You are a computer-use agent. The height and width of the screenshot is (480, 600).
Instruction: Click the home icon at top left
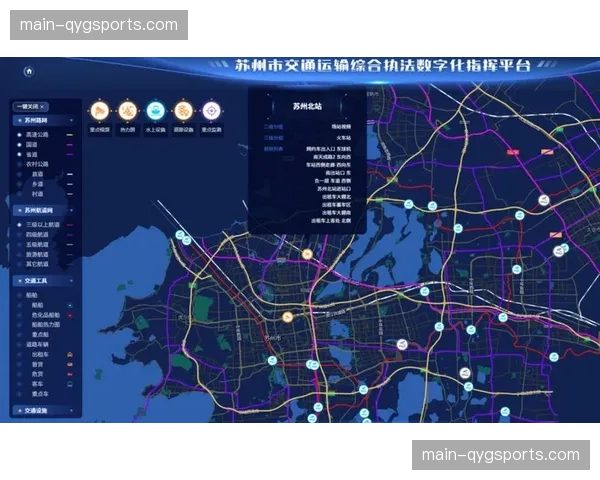tap(29, 71)
